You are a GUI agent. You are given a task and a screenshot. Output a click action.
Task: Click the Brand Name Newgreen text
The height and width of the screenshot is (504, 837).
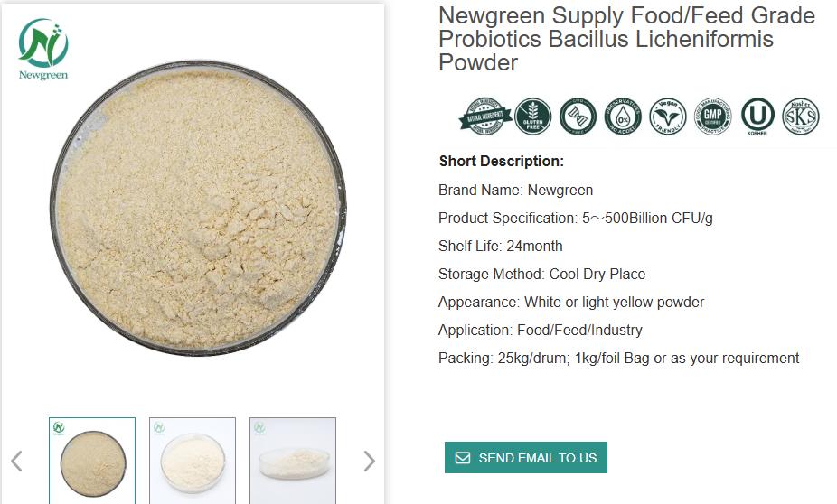515,190
